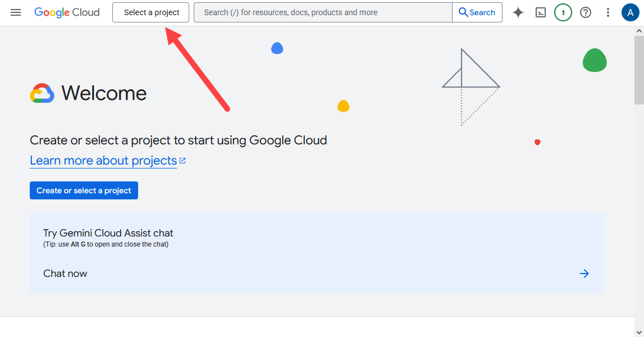Image resolution: width=644 pixels, height=337 pixels.
Task: Open the main navigation hamburger menu
Action: click(x=16, y=12)
